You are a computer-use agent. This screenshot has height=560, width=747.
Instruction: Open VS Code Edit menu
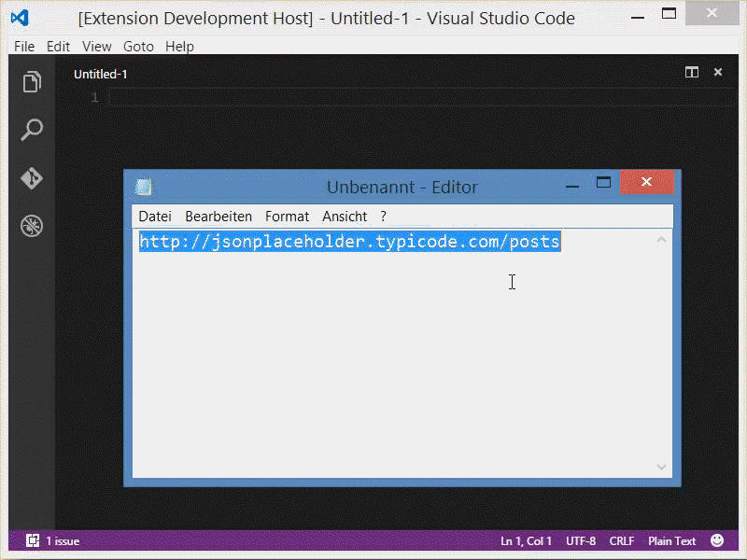(58, 46)
